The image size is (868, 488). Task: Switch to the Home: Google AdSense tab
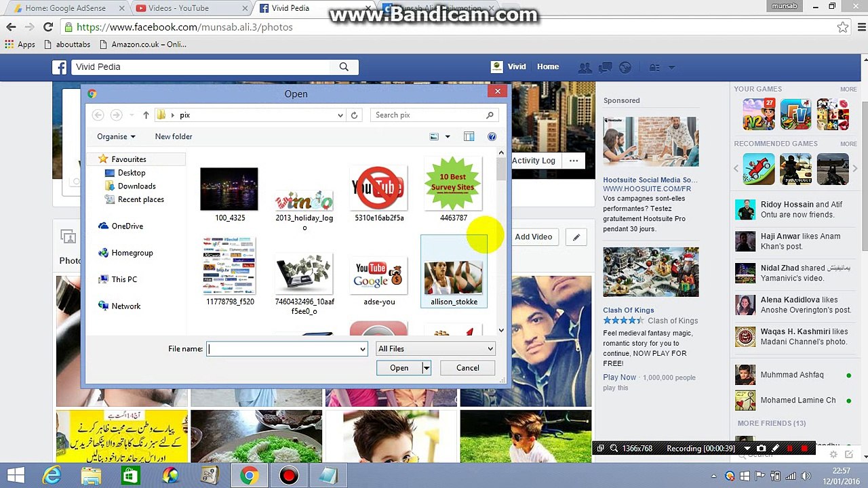[x=65, y=8]
